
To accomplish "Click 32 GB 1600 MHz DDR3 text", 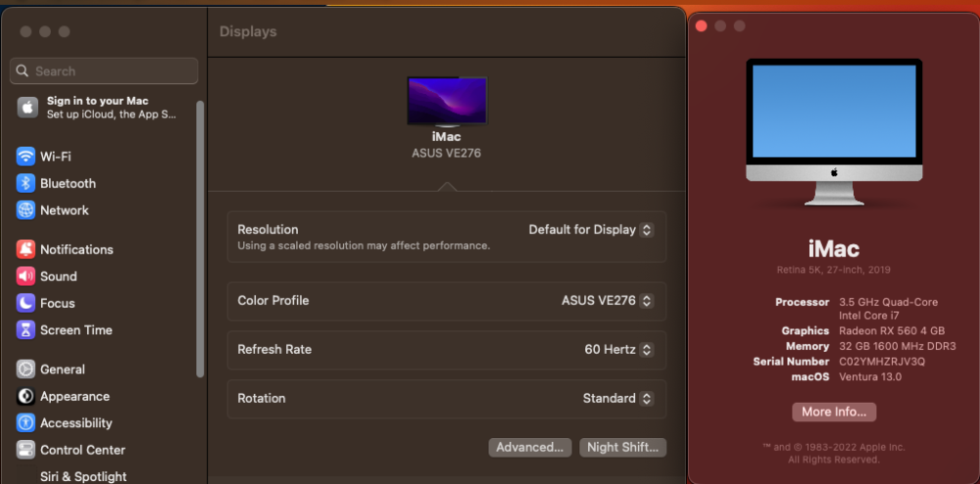I will click(898, 346).
